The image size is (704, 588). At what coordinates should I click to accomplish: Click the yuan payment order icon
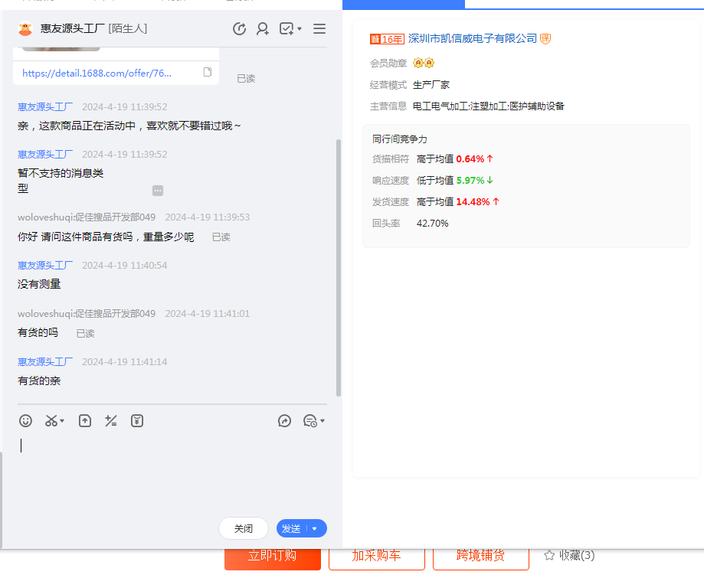137,420
